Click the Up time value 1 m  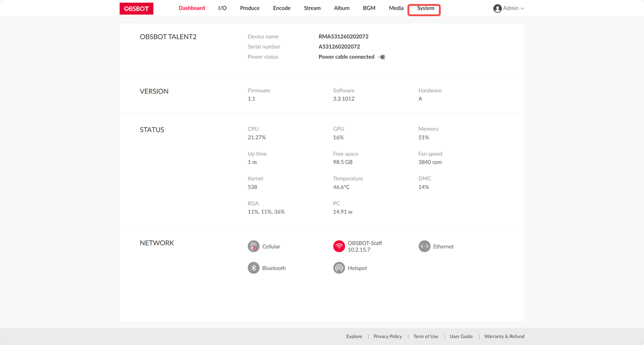pyautogui.click(x=252, y=162)
